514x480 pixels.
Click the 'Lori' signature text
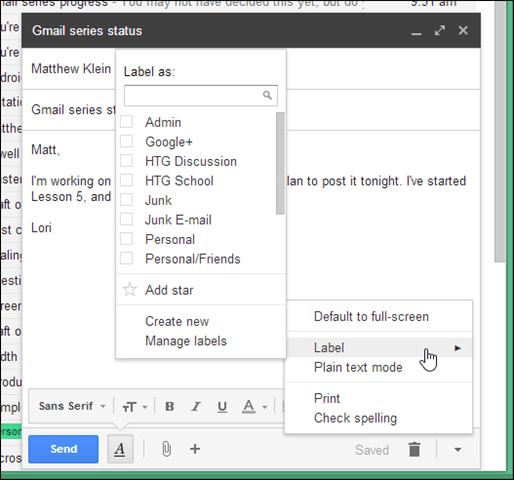(41, 228)
